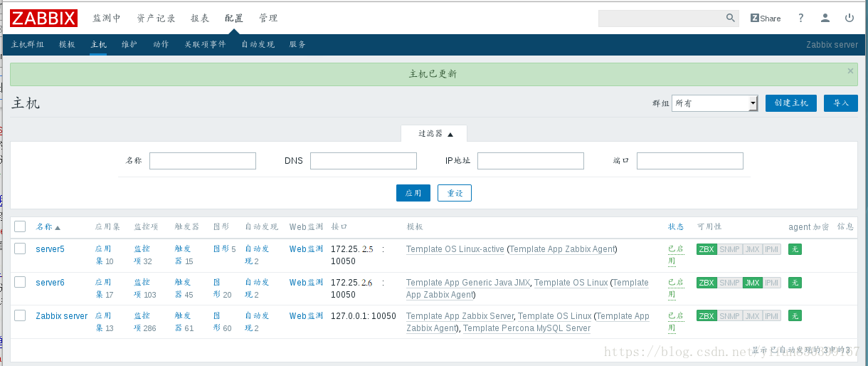
Task: Click the logout power icon
Action: pyautogui.click(x=850, y=18)
